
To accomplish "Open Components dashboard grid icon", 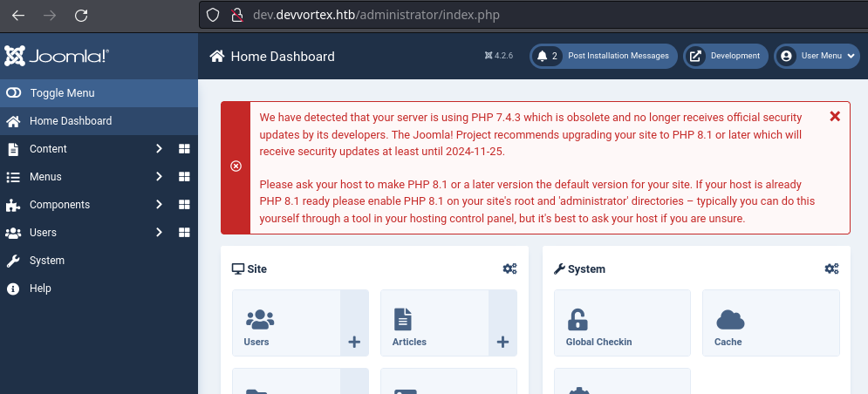I will [x=184, y=205].
